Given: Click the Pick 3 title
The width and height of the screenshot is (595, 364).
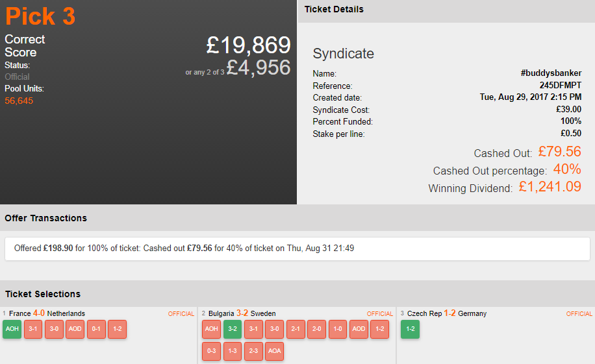Looking at the screenshot, I should pos(40,17).
